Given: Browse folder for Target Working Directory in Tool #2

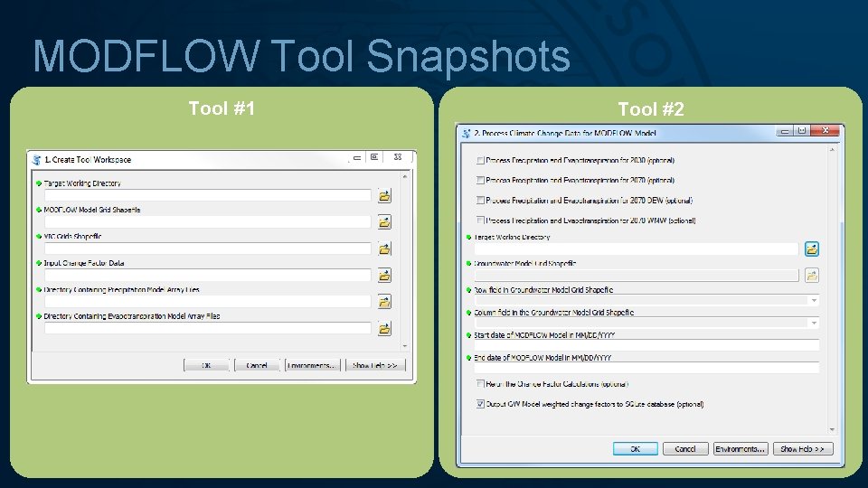Looking at the screenshot, I should [x=812, y=249].
